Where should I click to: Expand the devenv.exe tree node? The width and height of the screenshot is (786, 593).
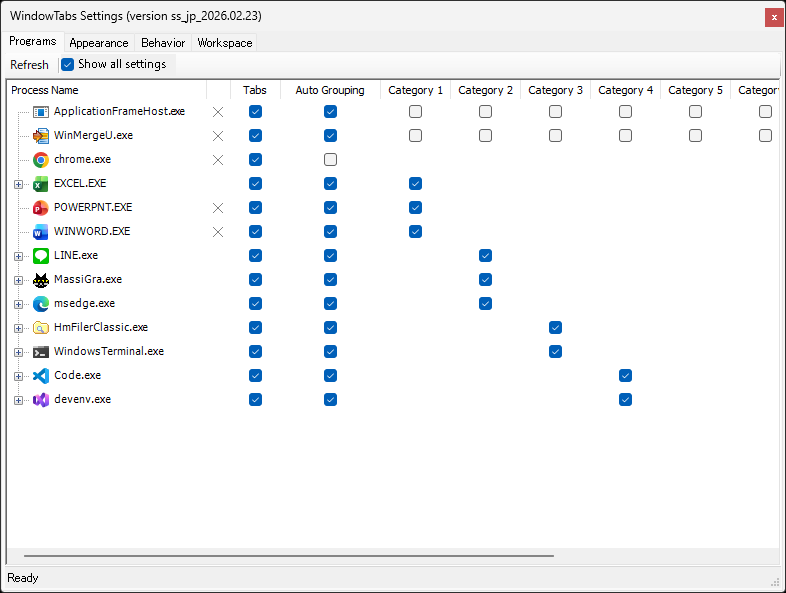click(19, 401)
